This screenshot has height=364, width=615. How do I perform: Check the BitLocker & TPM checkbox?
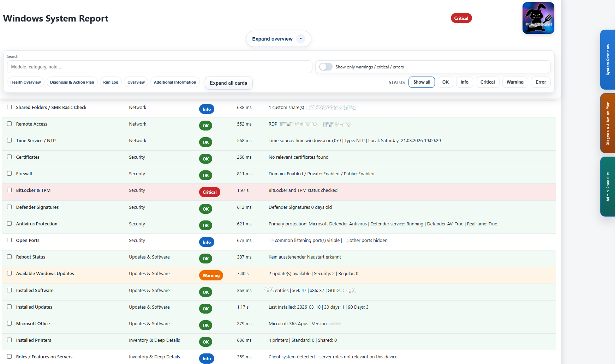(10, 190)
